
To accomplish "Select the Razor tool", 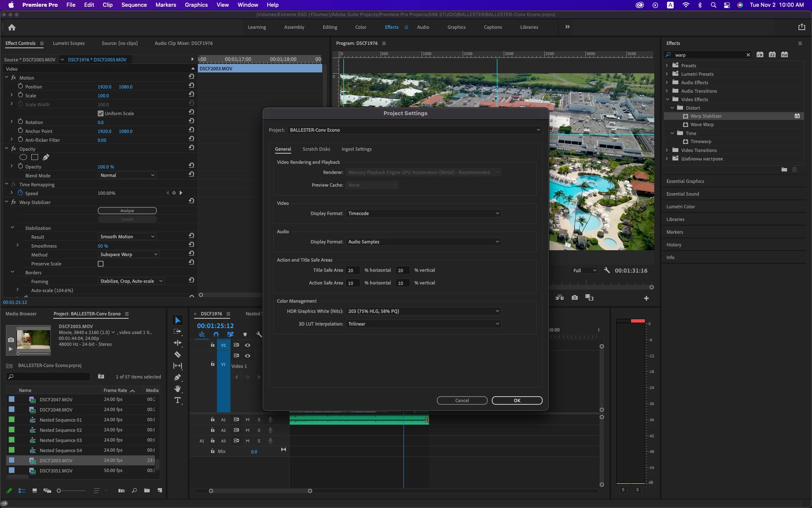I will coord(178,355).
